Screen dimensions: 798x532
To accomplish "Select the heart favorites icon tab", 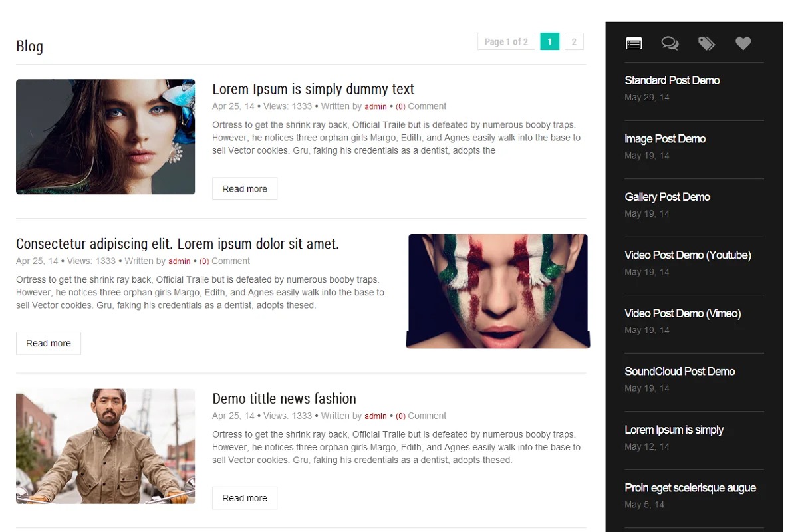I will (x=743, y=43).
